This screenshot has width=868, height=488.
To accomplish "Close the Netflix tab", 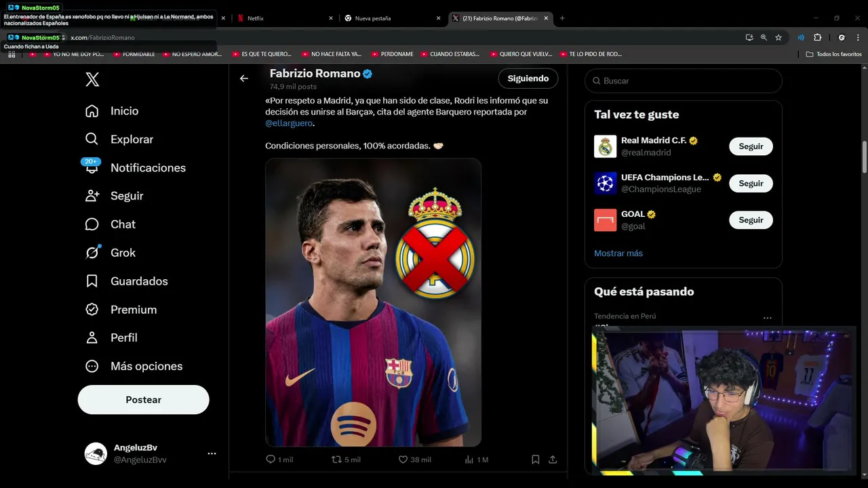I will [331, 18].
